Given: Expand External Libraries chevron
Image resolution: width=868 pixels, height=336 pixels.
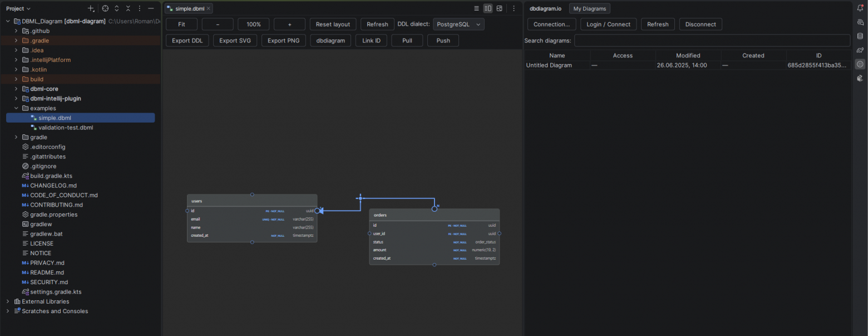Looking at the screenshot, I should pyautogui.click(x=8, y=301).
